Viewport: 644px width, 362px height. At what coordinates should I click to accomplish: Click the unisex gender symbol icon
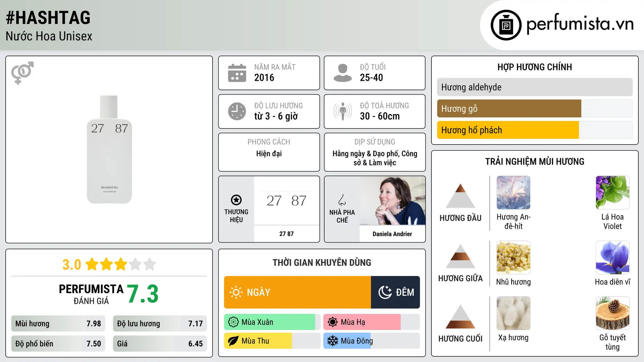point(22,73)
